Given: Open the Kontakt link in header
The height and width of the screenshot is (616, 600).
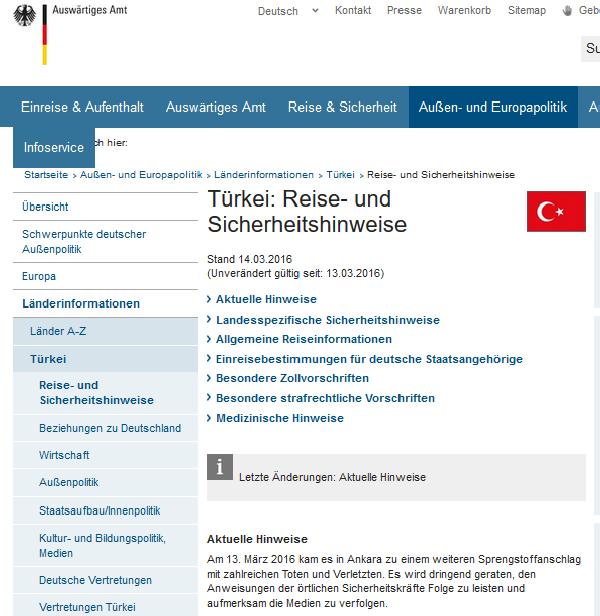Looking at the screenshot, I should point(353,10).
